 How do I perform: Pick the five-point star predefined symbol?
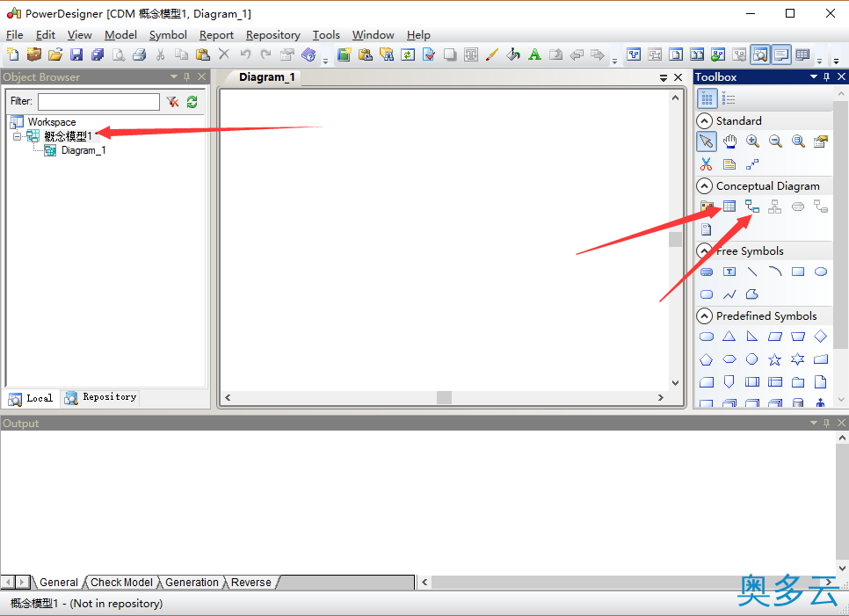775,359
